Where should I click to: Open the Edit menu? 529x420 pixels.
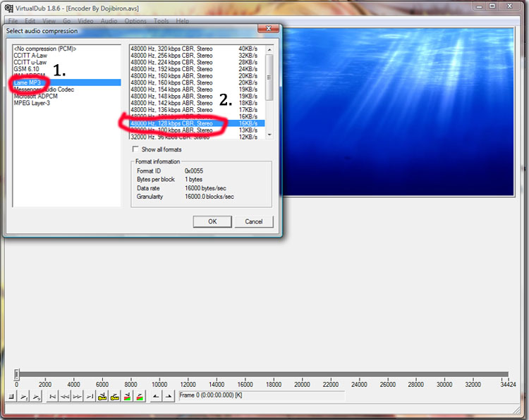click(30, 21)
